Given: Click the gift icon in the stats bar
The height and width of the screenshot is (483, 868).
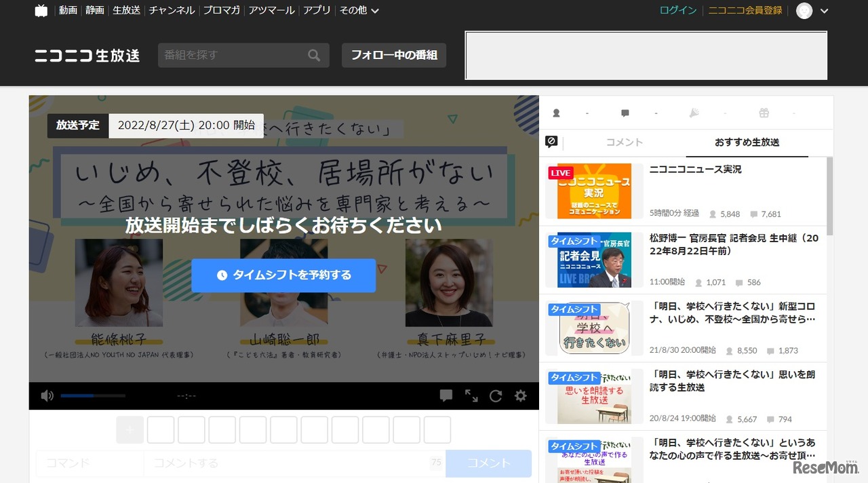Looking at the screenshot, I should (764, 113).
